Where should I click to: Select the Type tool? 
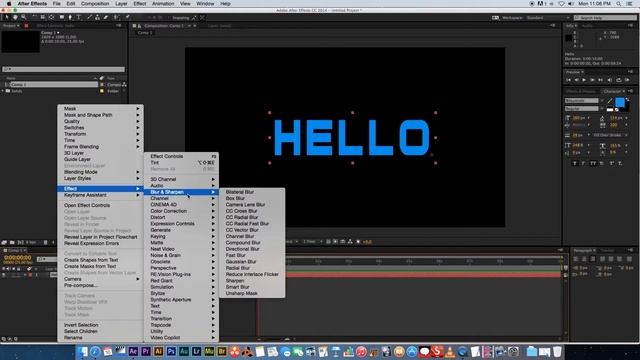(x=79, y=18)
